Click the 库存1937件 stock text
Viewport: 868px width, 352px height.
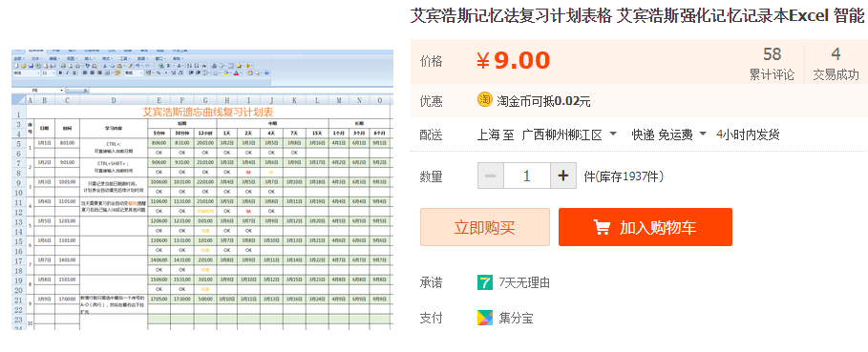click(624, 176)
